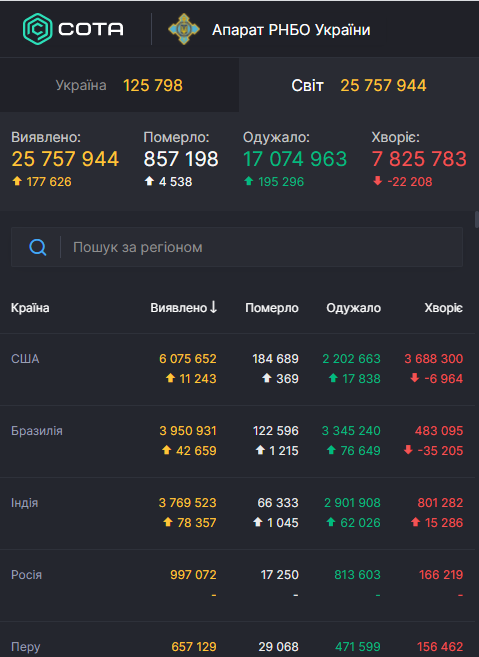Focus the Пошук за регіоном search field
Screen dimensions: 479x657
(237, 247)
